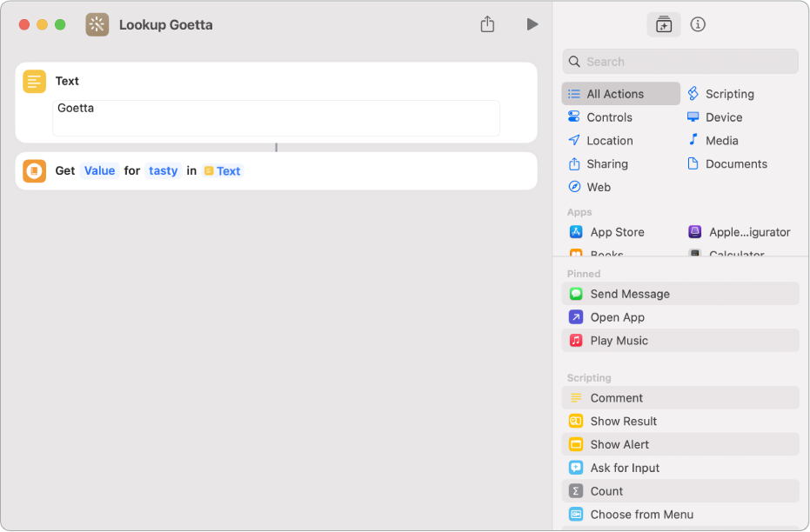Show shortcut details with the info icon
Viewport: 810px width, 532px height.
[698, 24]
